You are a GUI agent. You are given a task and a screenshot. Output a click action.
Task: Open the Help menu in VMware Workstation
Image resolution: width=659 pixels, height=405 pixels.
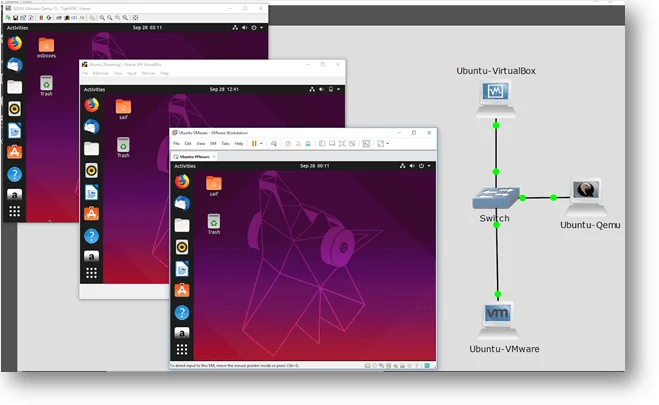pos(239,144)
